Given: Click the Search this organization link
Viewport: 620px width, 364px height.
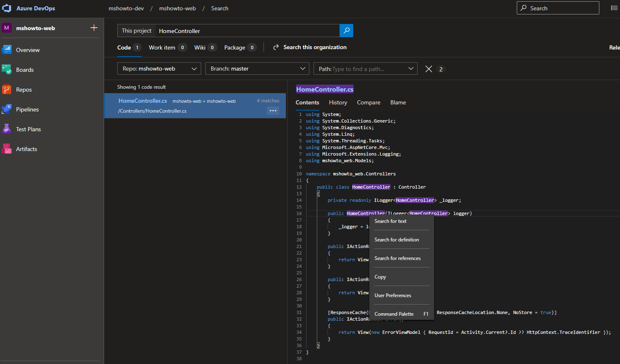Looking at the screenshot, I should pyautogui.click(x=315, y=47).
